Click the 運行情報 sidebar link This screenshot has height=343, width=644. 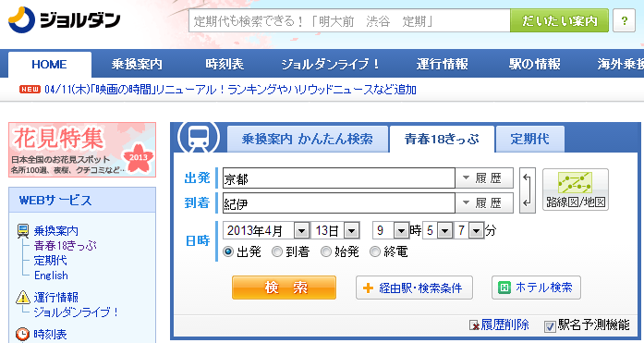(x=55, y=297)
